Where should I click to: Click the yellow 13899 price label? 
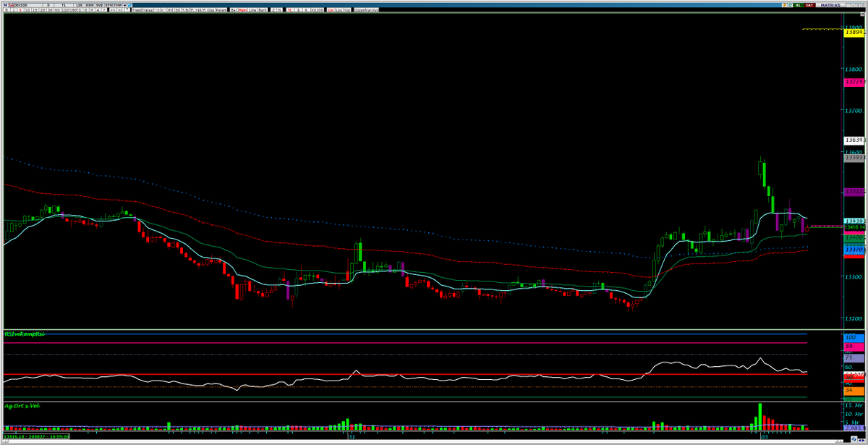853,32
